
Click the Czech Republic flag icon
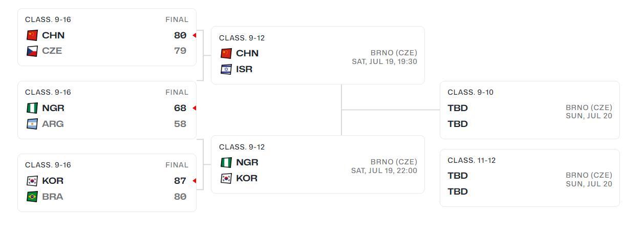tap(32, 51)
